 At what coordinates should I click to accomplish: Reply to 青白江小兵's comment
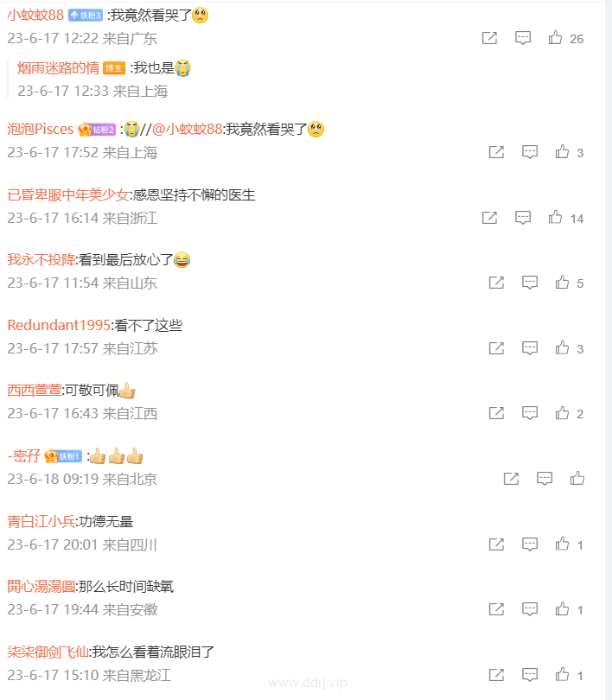[x=530, y=544]
